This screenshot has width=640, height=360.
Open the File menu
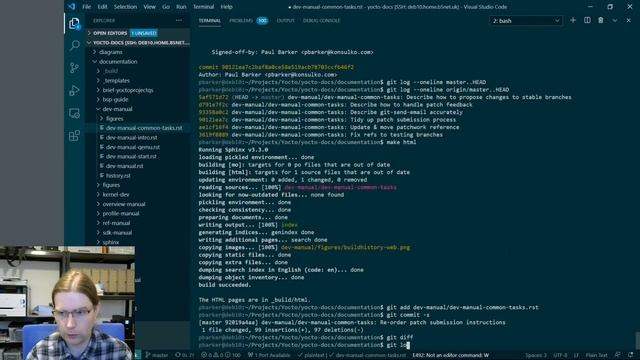[x=87, y=7]
